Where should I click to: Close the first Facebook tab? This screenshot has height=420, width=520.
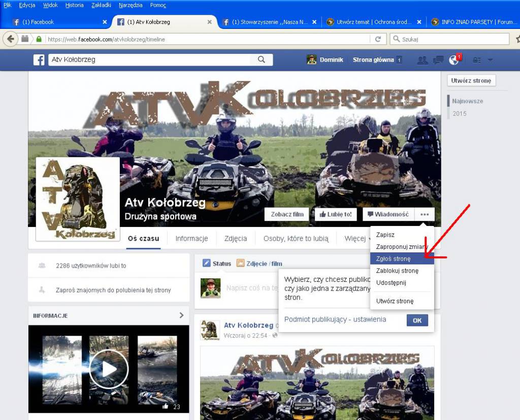pos(105,22)
